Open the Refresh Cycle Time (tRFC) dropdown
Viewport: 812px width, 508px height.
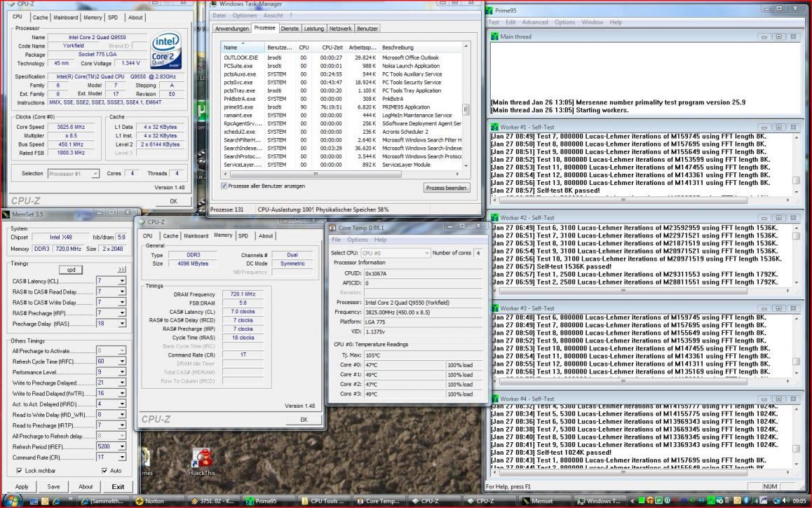coord(122,362)
